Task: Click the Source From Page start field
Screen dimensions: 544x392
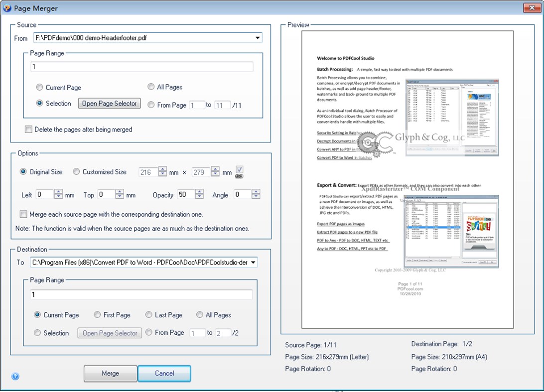Action: [x=197, y=105]
